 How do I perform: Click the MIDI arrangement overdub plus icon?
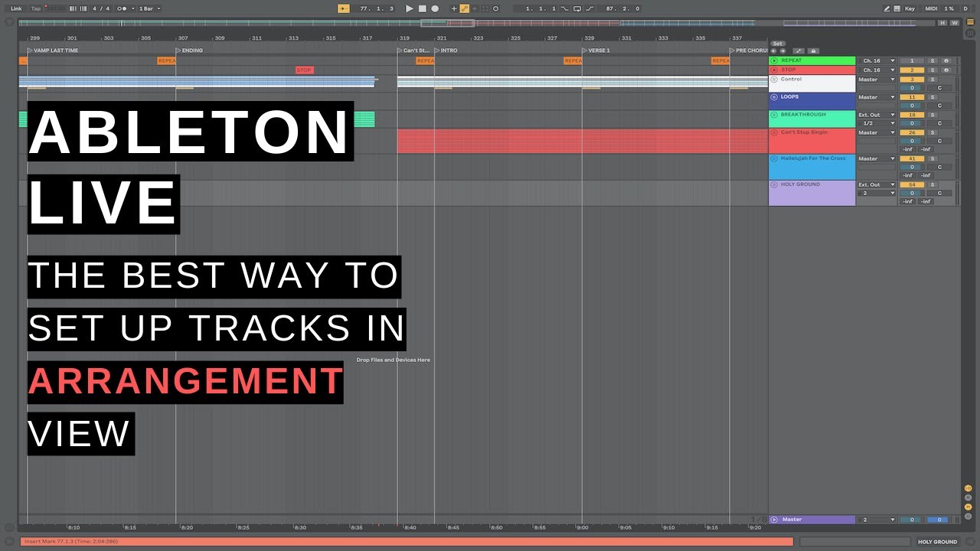pyautogui.click(x=454, y=8)
